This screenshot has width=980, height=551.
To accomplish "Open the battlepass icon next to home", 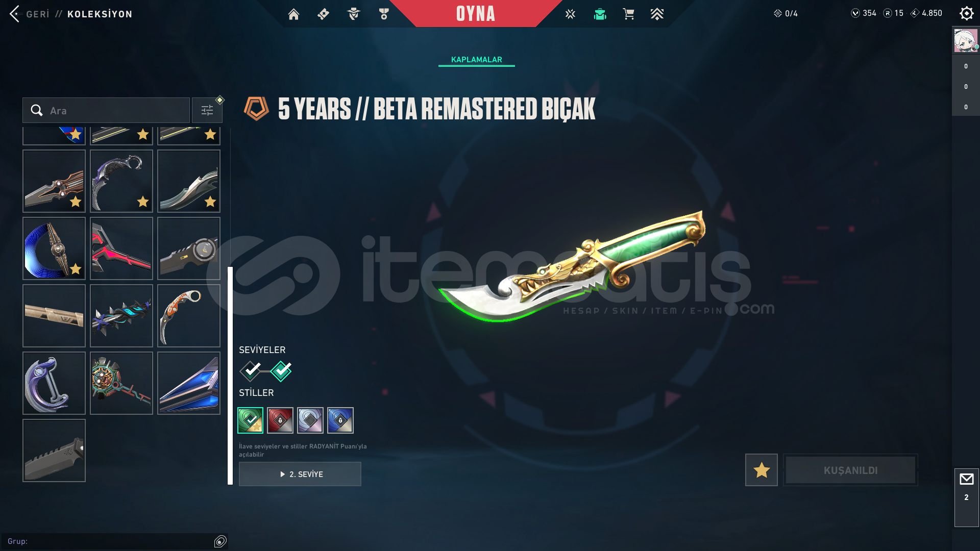I will (323, 14).
